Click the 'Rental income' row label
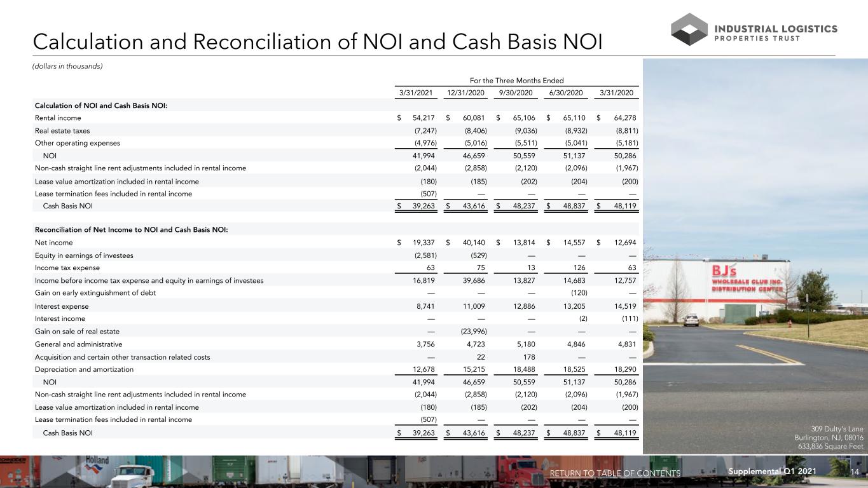The height and width of the screenshot is (488, 868). [x=58, y=118]
